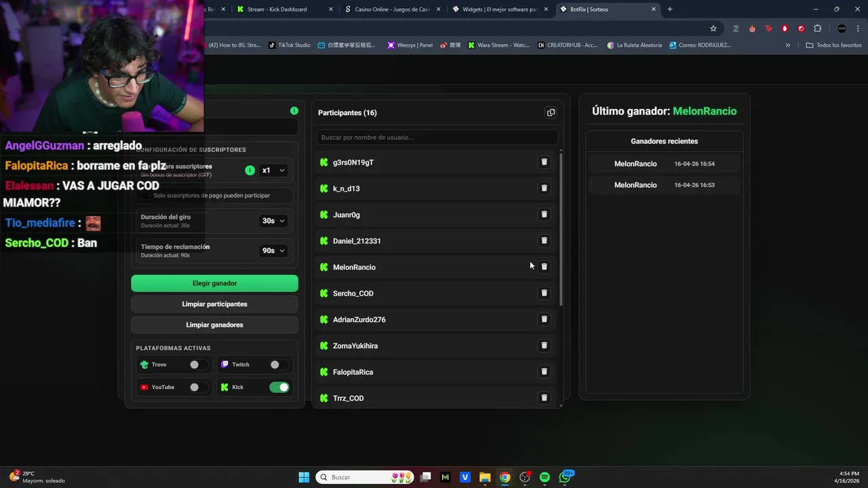868x488 pixels.
Task: Click 'Ganadores recientes' header
Action: (665, 141)
